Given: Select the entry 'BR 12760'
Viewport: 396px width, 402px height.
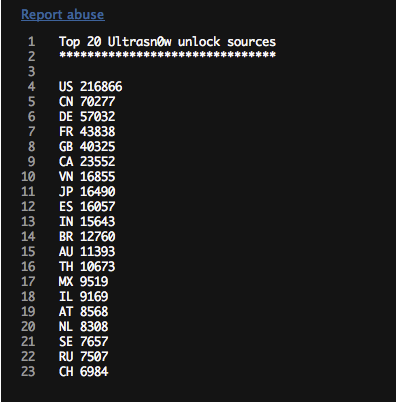Looking at the screenshot, I should (87, 237).
